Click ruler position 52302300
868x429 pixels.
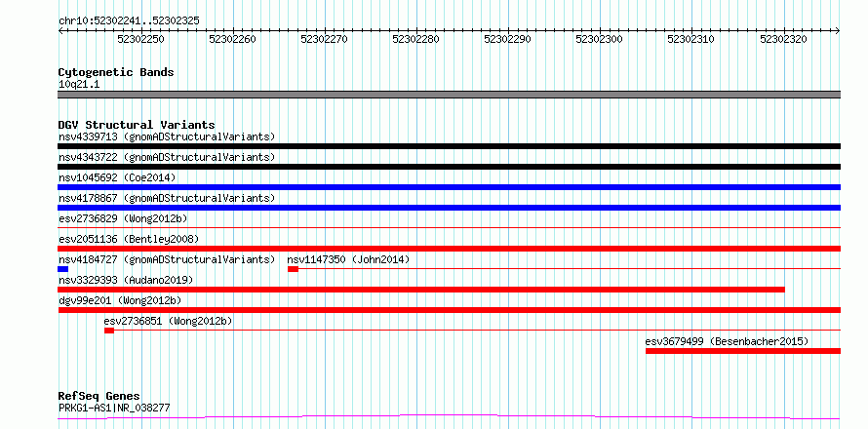(600, 39)
